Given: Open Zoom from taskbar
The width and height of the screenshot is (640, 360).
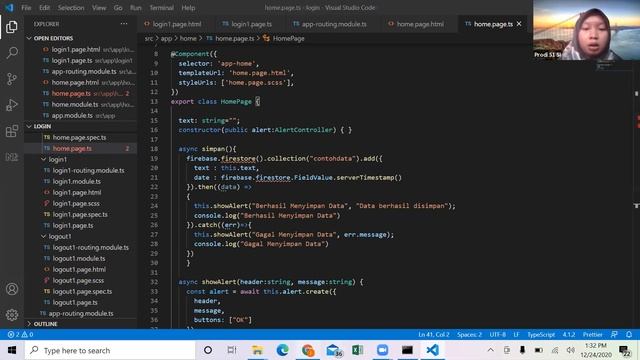Looking at the screenshot, I should (382, 350).
